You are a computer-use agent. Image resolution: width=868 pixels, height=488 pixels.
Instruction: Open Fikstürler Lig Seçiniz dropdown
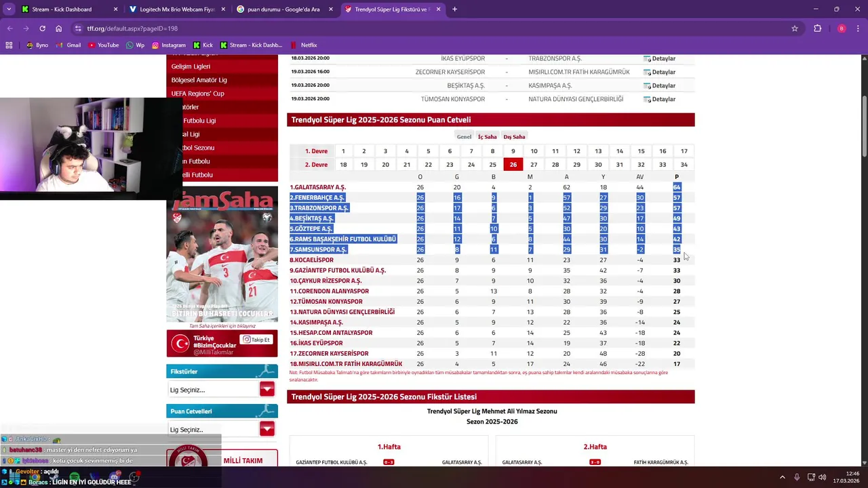point(222,390)
